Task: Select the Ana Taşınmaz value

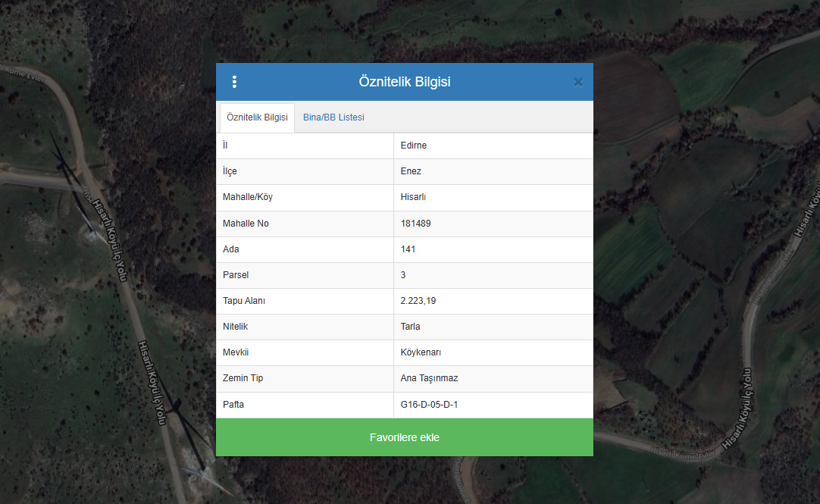Action: pyautogui.click(x=429, y=378)
